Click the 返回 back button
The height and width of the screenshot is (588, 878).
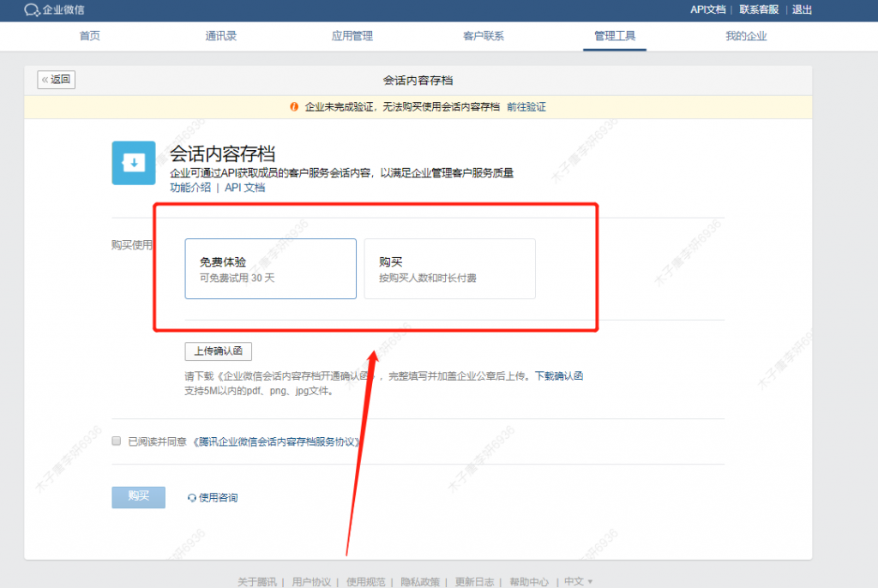pyautogui.click(x=56, y=79)
